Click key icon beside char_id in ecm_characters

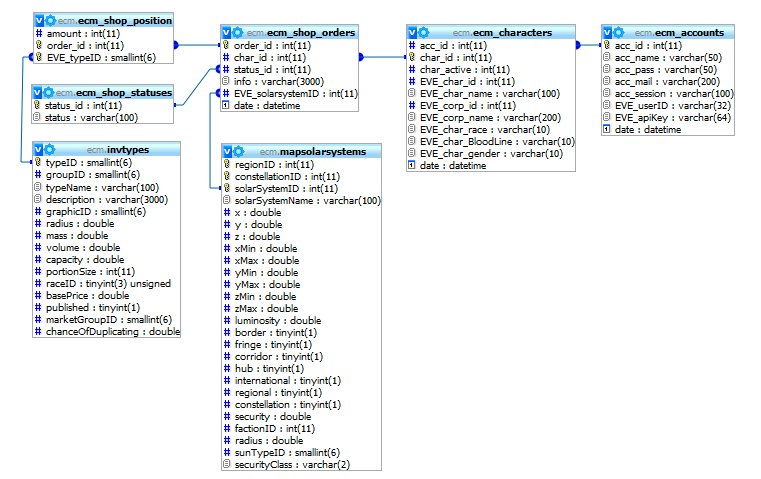tap(412, 57)
